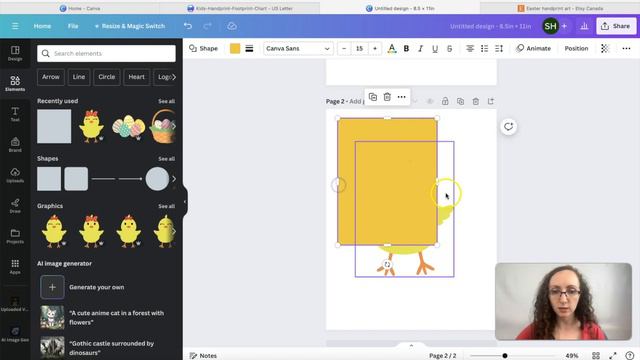640x360 pixels.
Task: Open border style lines icon
Action: (x=249, y=49)
